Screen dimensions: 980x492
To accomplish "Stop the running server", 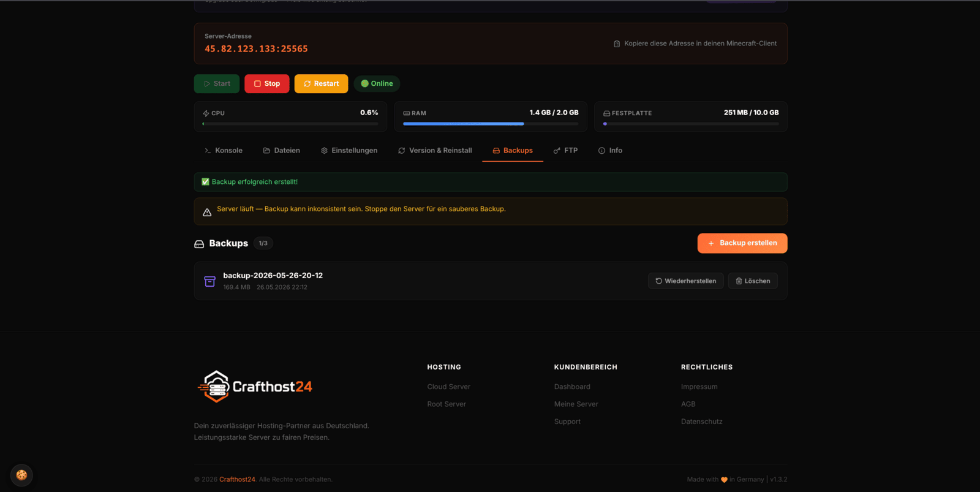I will [267, 84].
